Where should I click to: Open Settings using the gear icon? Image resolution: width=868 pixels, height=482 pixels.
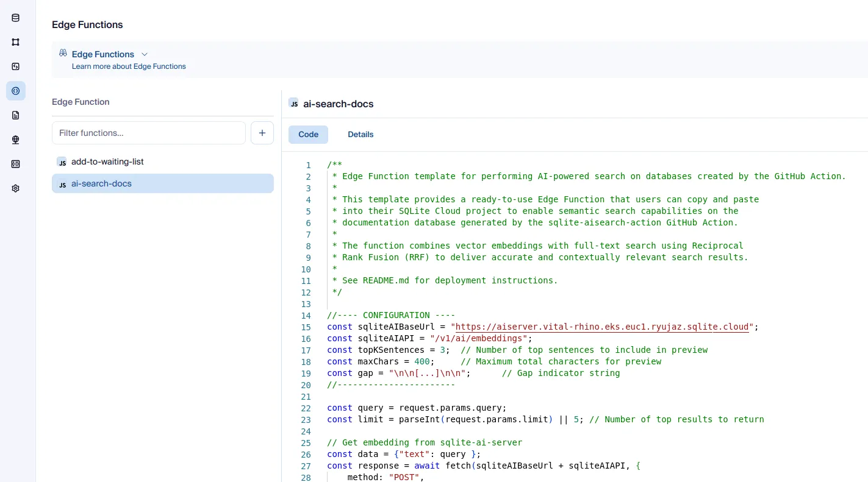15,188
